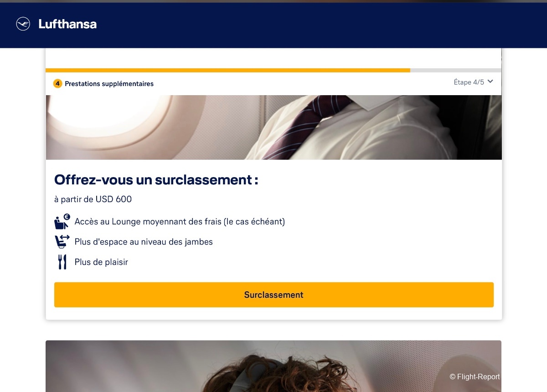Click 'Accès au Lounge moyennant des frais' text
This screenshot has height=392, width=547.
coord(180,222)
